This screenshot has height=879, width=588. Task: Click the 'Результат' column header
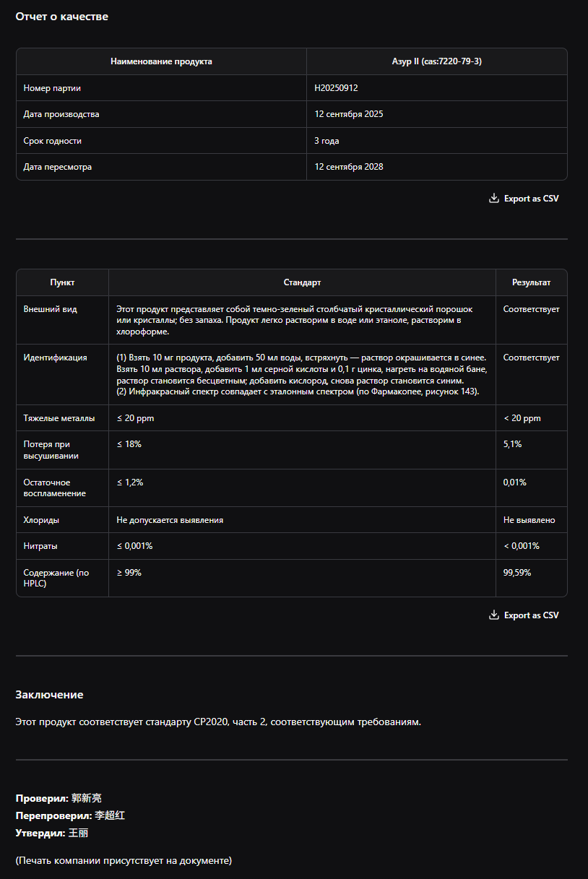pos(531,282)
